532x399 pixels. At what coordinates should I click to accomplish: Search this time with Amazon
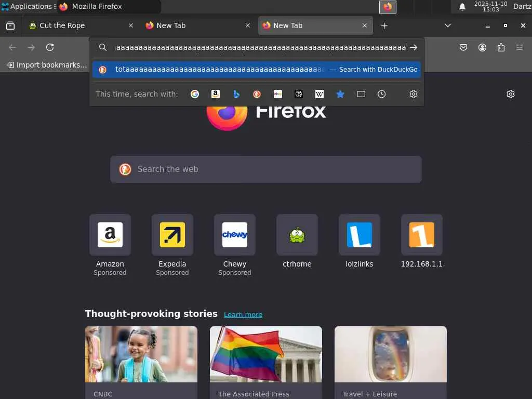tap(216, 94)
